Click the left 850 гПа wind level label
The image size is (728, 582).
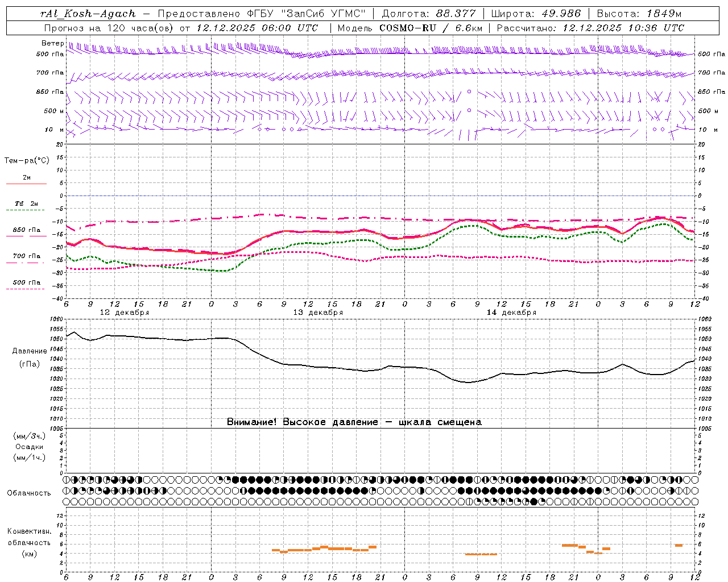point(50,92)
